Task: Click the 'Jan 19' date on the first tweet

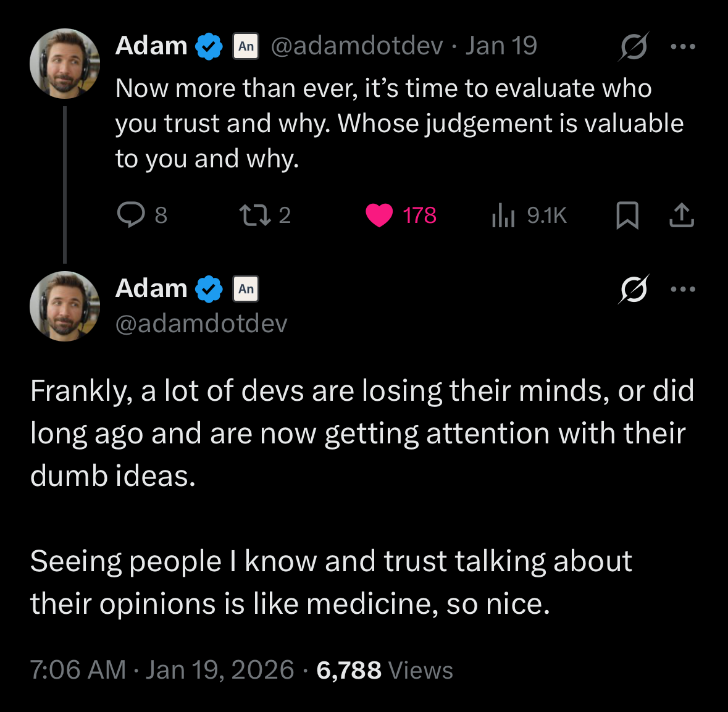Action: (x=501, y=46)
